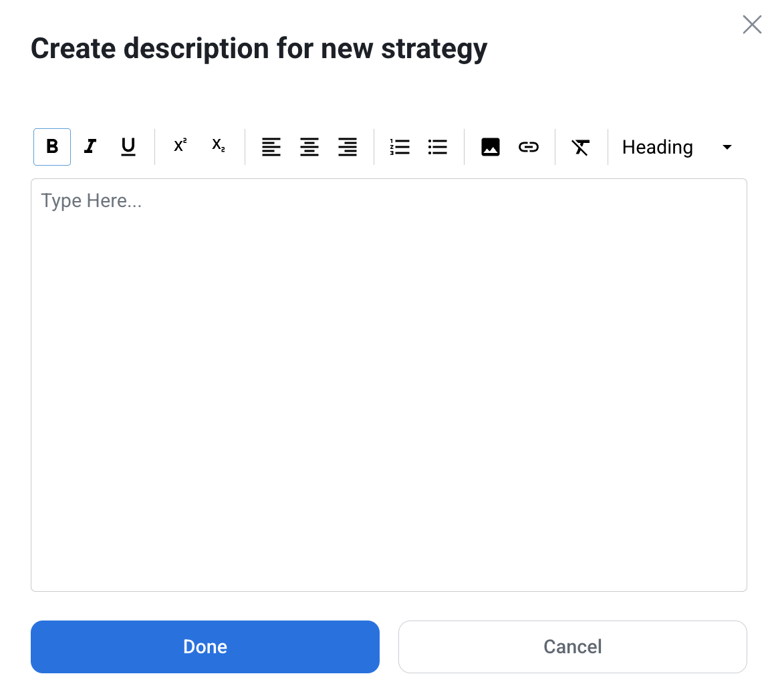Screen dimensions: 774x700
Task: Toggle italic text formatting
Action: click(90, 147)
